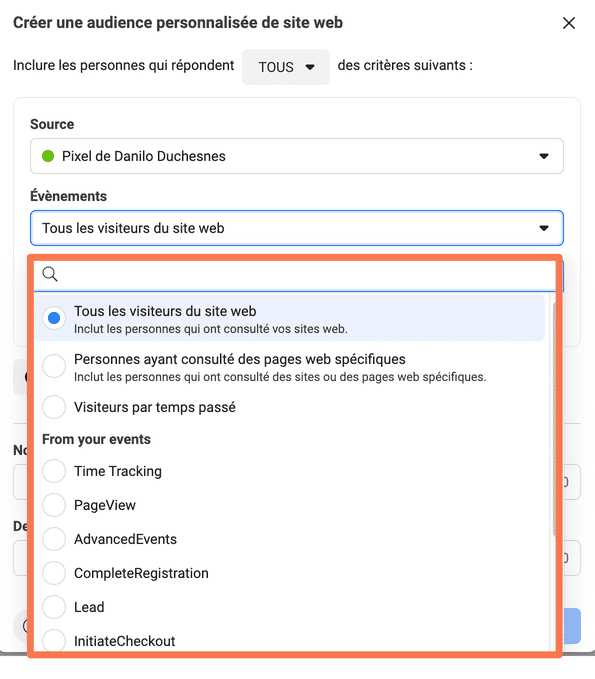595x679 pixels.
Task: Select CompleteRegistration event option
Action: click(x=54, y=573)
